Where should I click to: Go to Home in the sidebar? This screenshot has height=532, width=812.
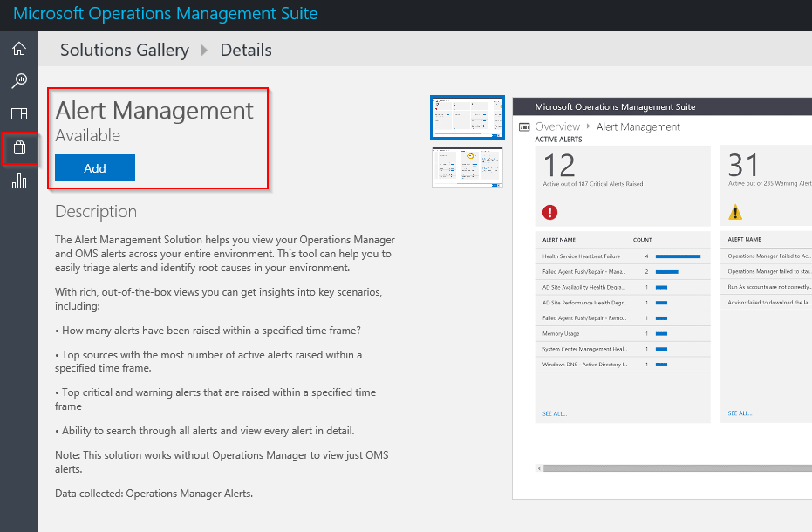(18, 49)
